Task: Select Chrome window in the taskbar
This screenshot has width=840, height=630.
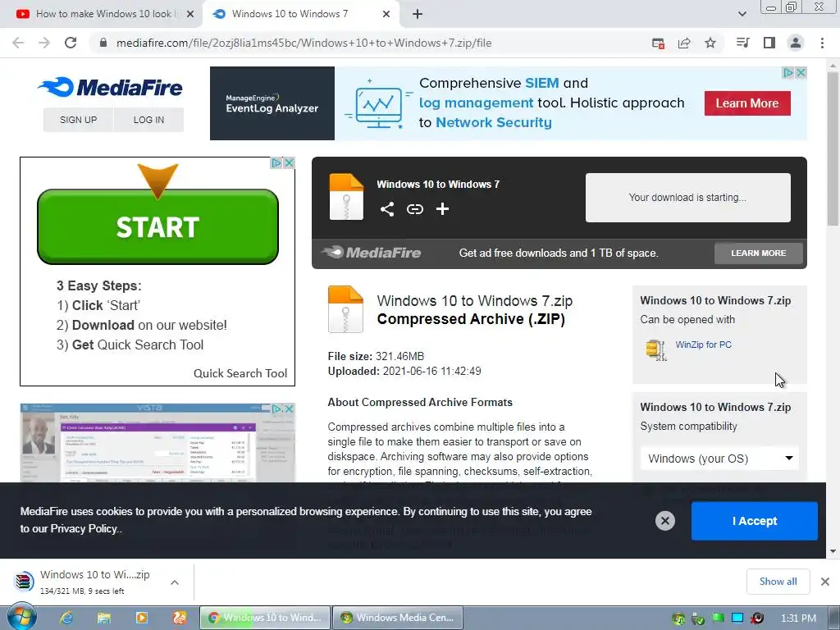Action: [x=265, y=618]
